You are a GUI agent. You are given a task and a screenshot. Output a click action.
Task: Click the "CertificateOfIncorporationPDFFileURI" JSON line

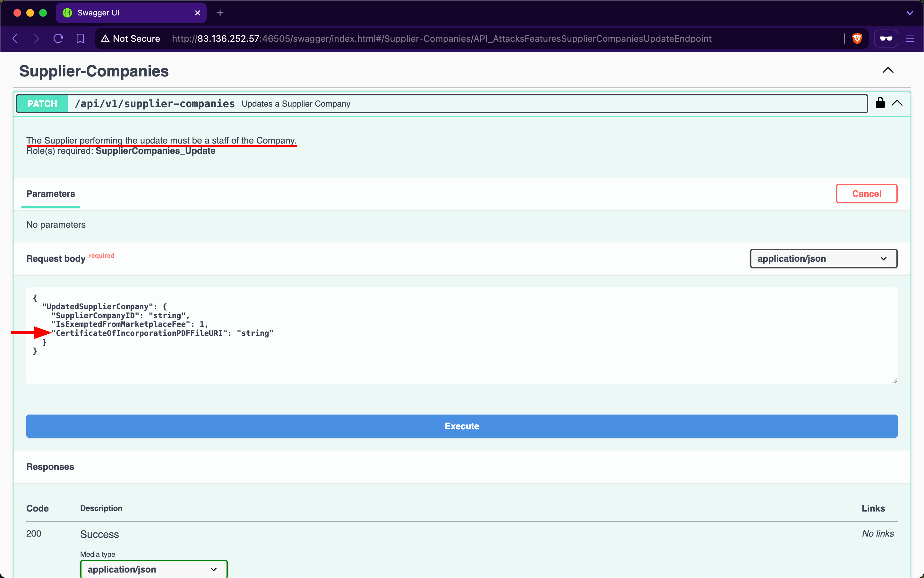point(163,333)
